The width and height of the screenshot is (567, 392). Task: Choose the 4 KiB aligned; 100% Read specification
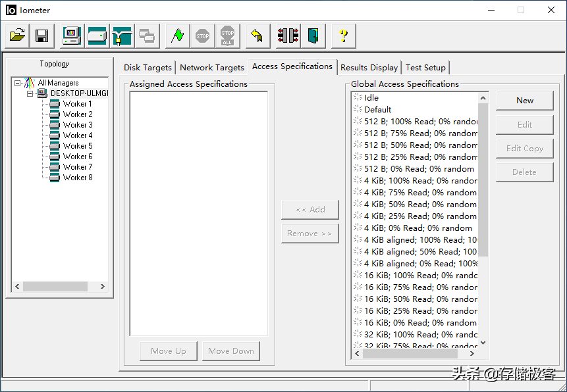click(419, 240)
